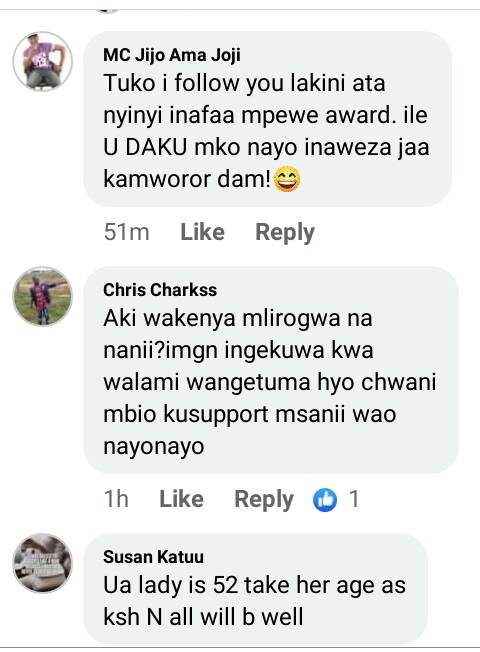Open the MC Jijo Ama Joji name link

(172, 55)
